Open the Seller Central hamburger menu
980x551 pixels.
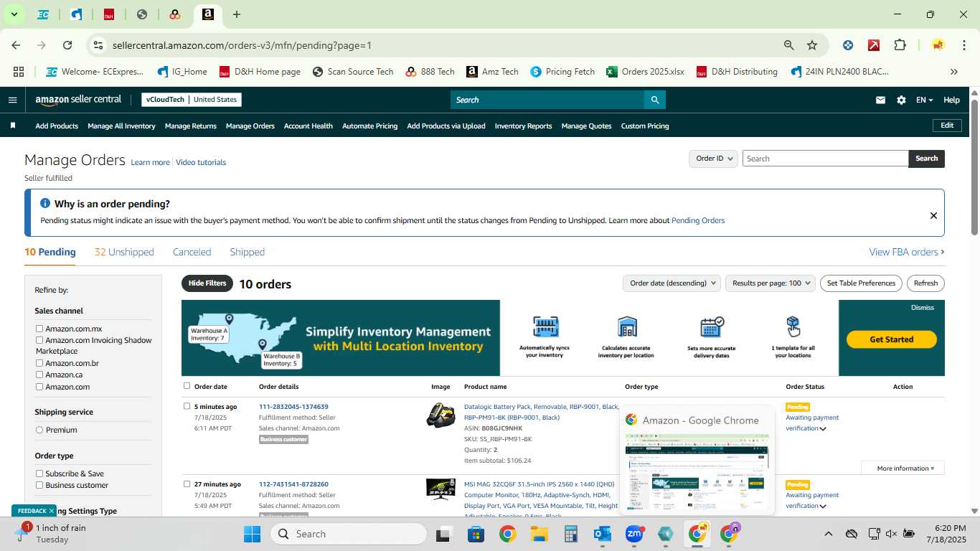point(12,100)
